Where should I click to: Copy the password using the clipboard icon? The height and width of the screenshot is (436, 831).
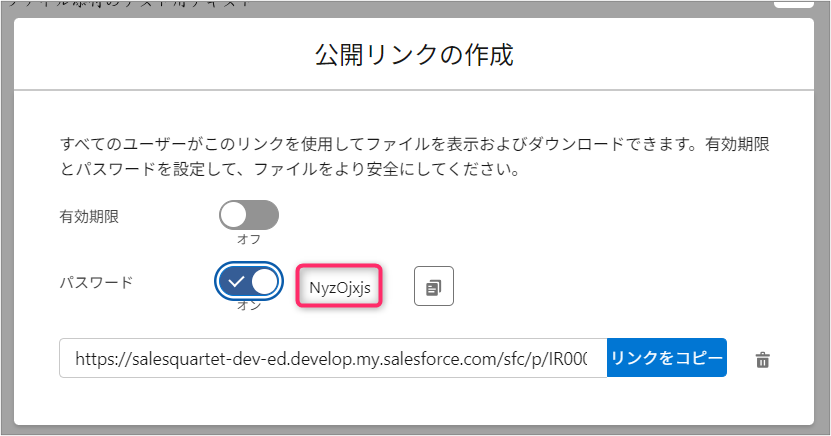(x=434, y=287)
